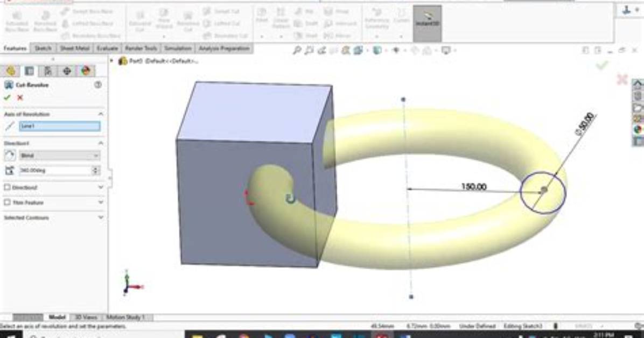Image resolution: width=644 pixels, height=338 pixels.
Task: Open the Blind revolve type dropdown
Action: [60, 156]
